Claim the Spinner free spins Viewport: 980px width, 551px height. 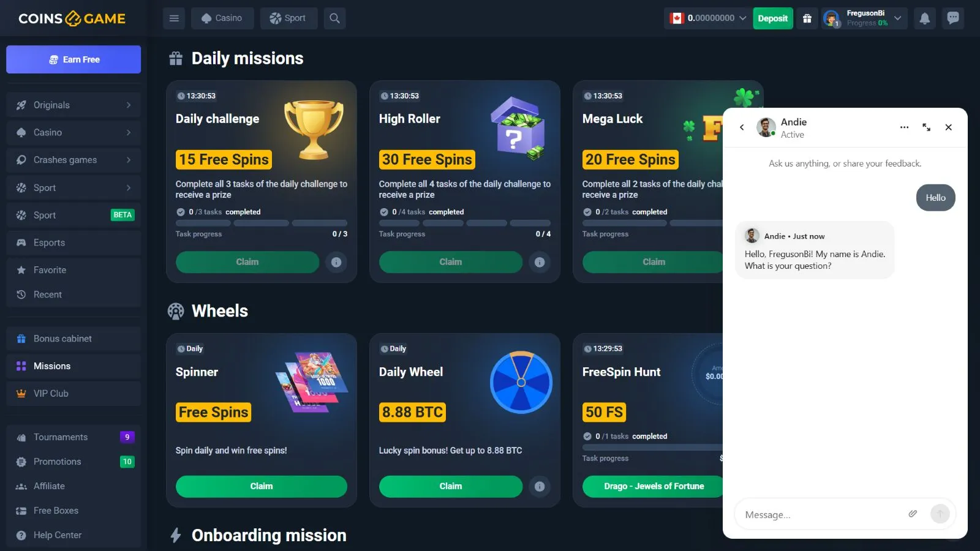262,487
